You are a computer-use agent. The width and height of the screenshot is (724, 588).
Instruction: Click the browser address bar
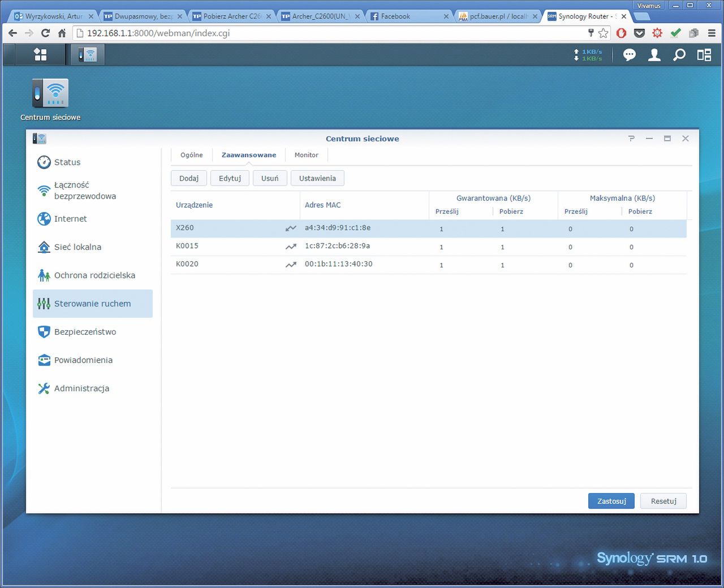tap(334, 33)
